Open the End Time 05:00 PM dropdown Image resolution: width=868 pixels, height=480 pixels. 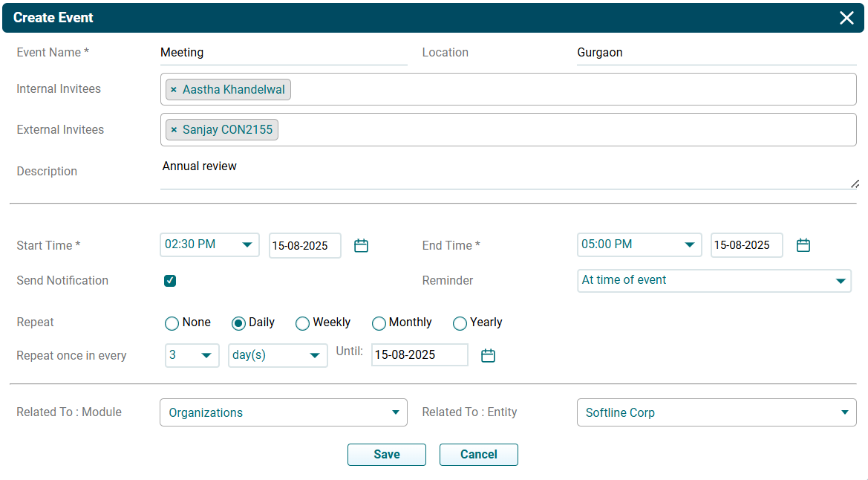[639, 244]
